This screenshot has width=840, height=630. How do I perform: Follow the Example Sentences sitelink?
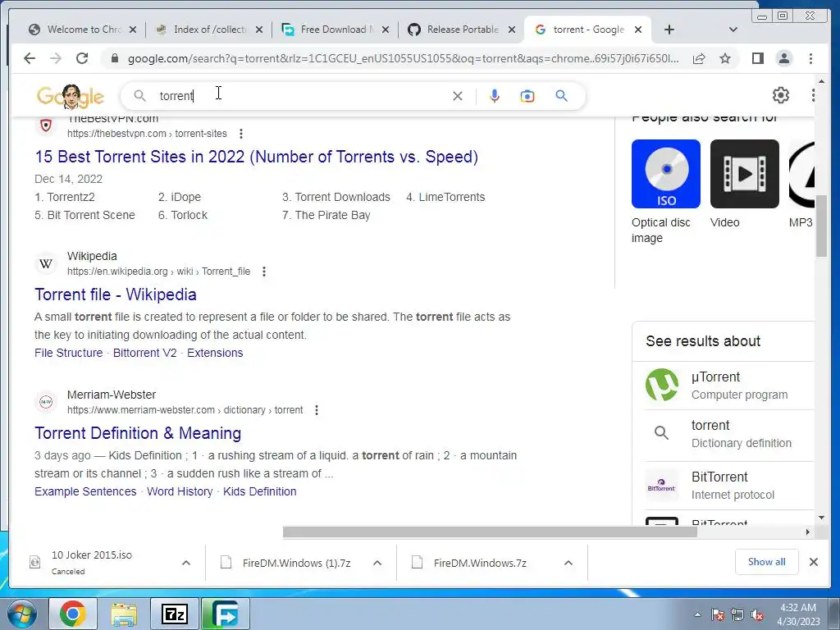click(85, 492)
